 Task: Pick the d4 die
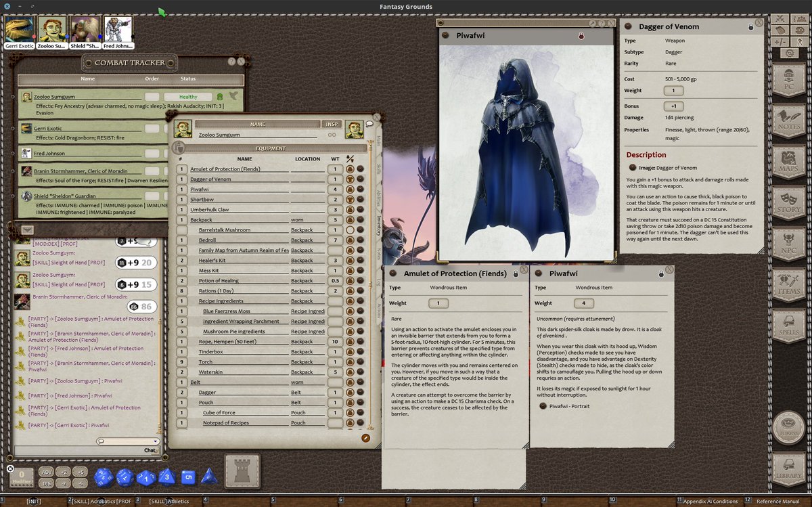(209, 477)
